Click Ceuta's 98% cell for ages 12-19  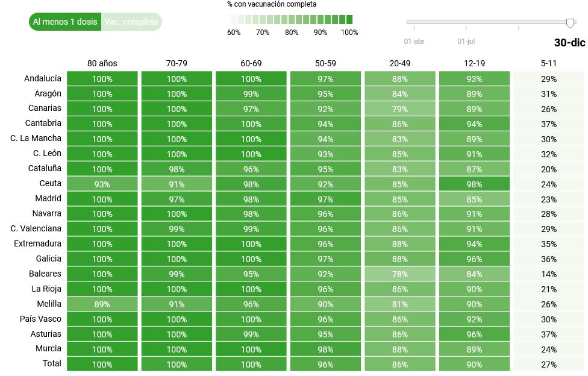(x=474, y=184)
